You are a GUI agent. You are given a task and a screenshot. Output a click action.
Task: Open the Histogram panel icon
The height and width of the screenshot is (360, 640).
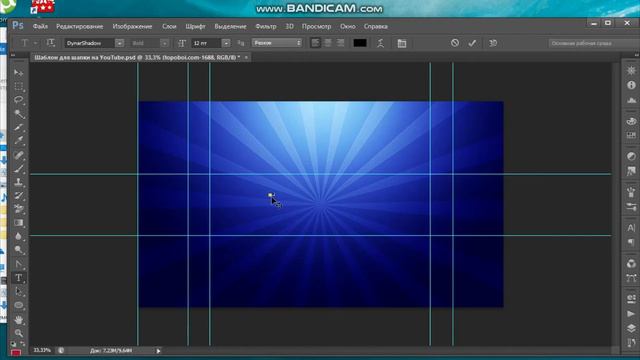point(631,100)
